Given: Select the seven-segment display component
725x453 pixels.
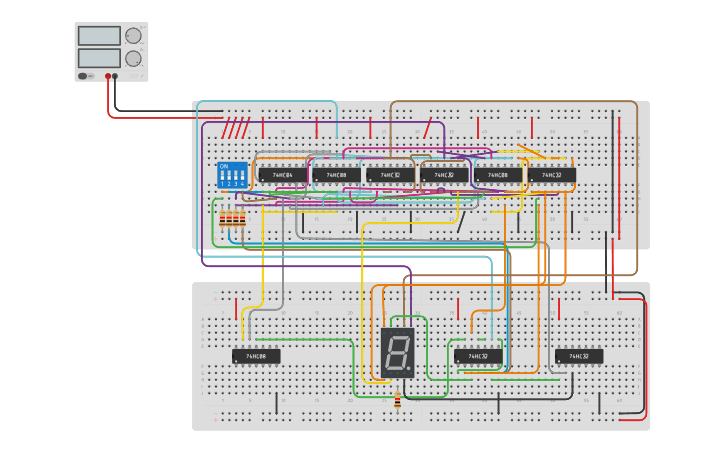Looking at the screenshot, I should [x=398, y=353].
